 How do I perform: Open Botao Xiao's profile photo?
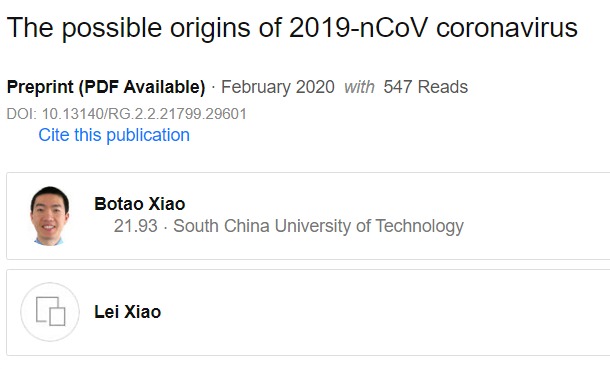(50, 216)
